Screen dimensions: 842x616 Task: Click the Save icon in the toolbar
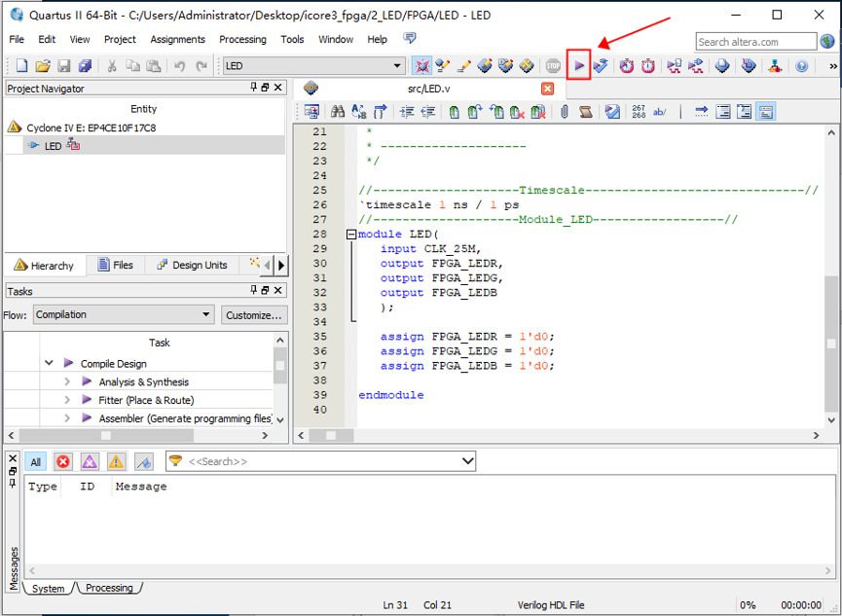click(64, 66)
